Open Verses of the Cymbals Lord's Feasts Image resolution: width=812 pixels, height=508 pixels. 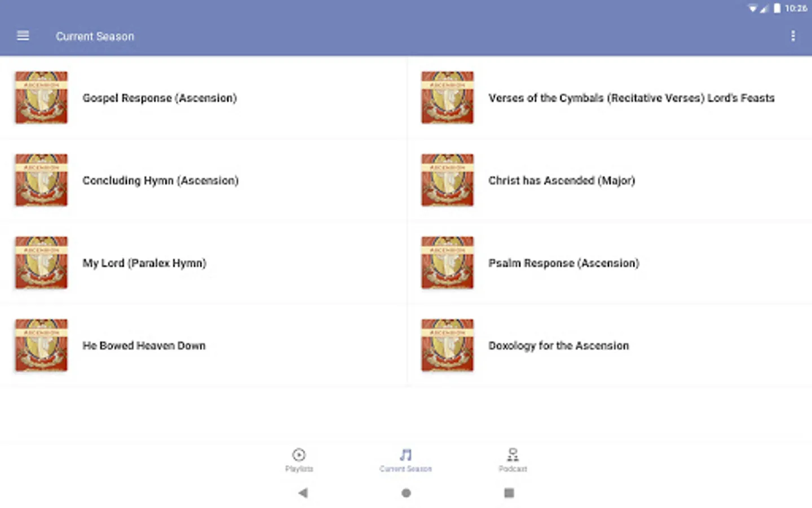[x=610, y=98]
